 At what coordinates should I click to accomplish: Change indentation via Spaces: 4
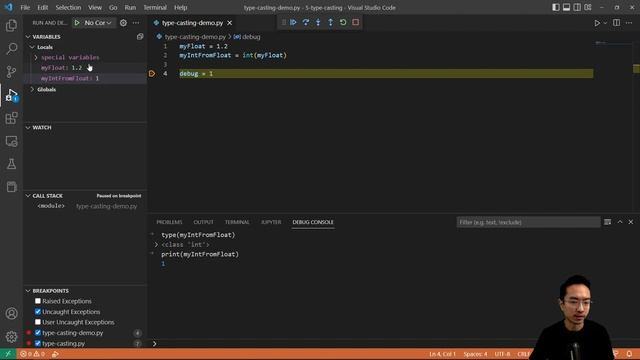[475, 354]
